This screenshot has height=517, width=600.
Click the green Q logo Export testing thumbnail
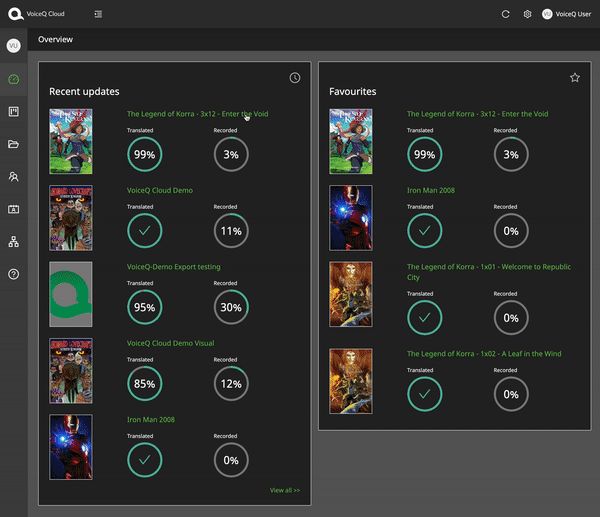(71, 294)
